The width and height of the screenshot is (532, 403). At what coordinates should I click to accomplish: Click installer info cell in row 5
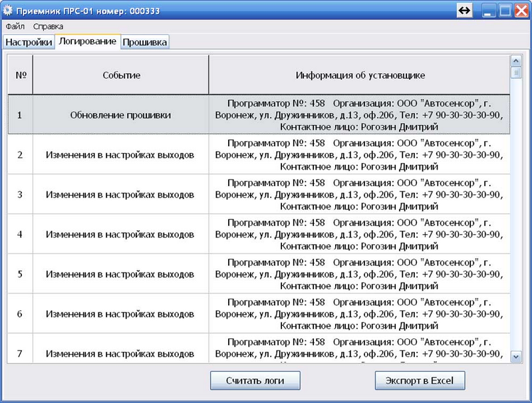click(360, 274)
